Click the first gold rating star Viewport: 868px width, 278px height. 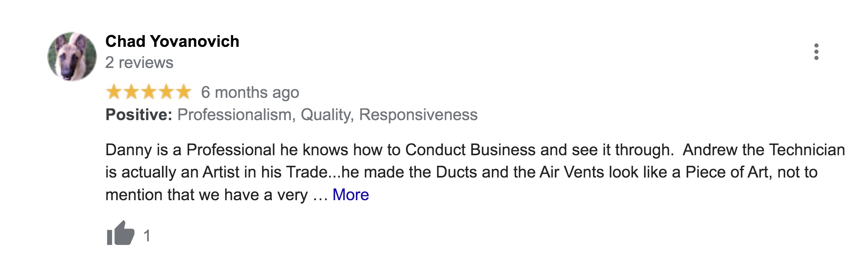(x=113, y=92)
